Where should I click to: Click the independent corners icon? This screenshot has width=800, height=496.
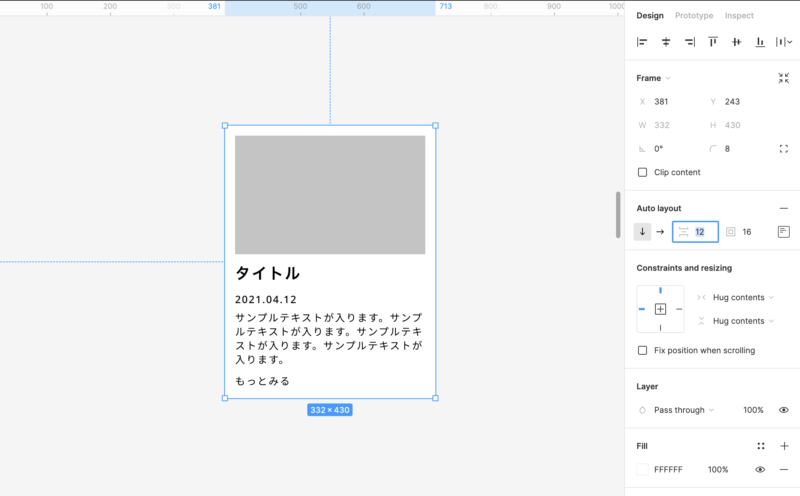point(784,148)
